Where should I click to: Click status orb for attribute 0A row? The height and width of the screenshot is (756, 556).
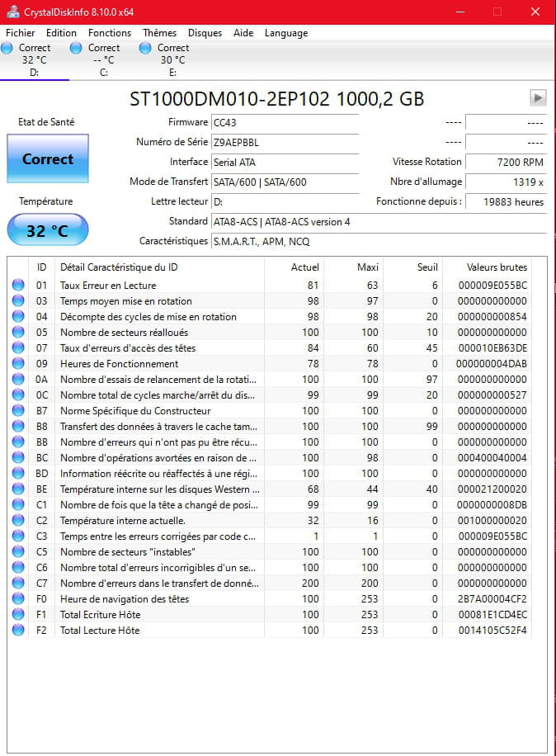click(x=18, y=379)
